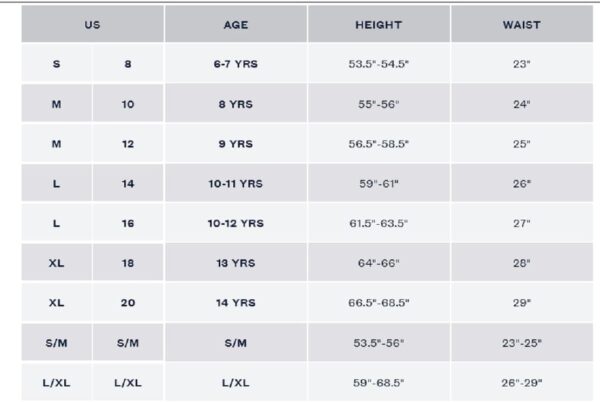Select the 13 YRS age cell

click(x=235, y=263)
